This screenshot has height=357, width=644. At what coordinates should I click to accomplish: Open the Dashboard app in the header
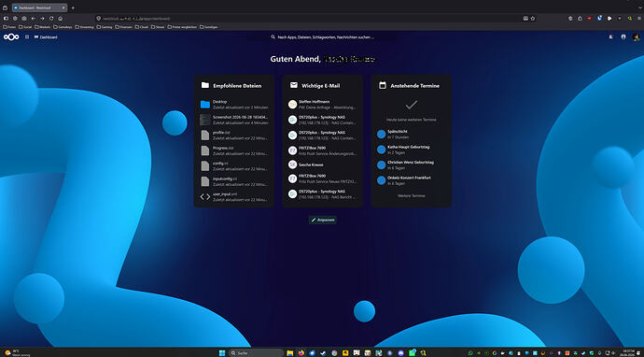click(x=46, y=37)
